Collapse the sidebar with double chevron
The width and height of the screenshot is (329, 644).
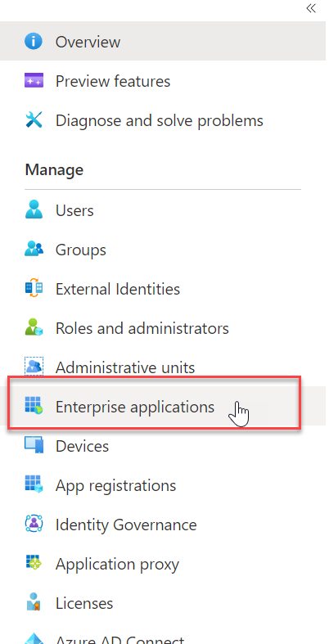click(x=311, y=8)
